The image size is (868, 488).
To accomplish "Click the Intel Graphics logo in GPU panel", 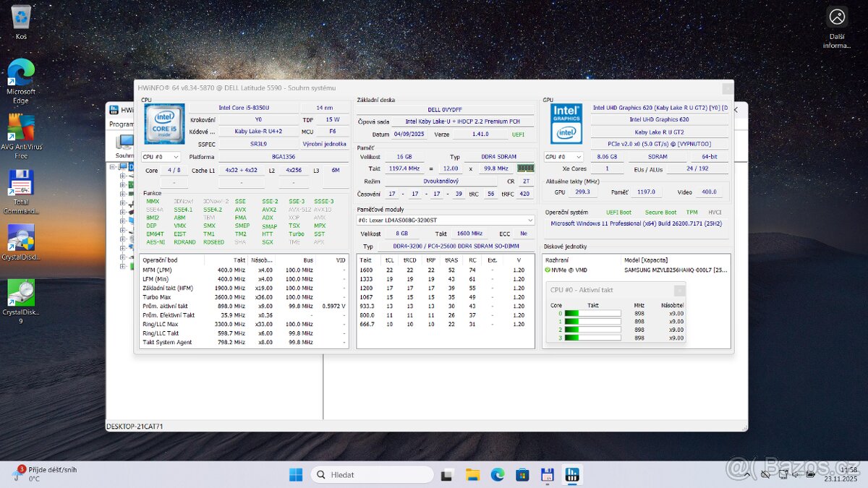I will (565, 123).
